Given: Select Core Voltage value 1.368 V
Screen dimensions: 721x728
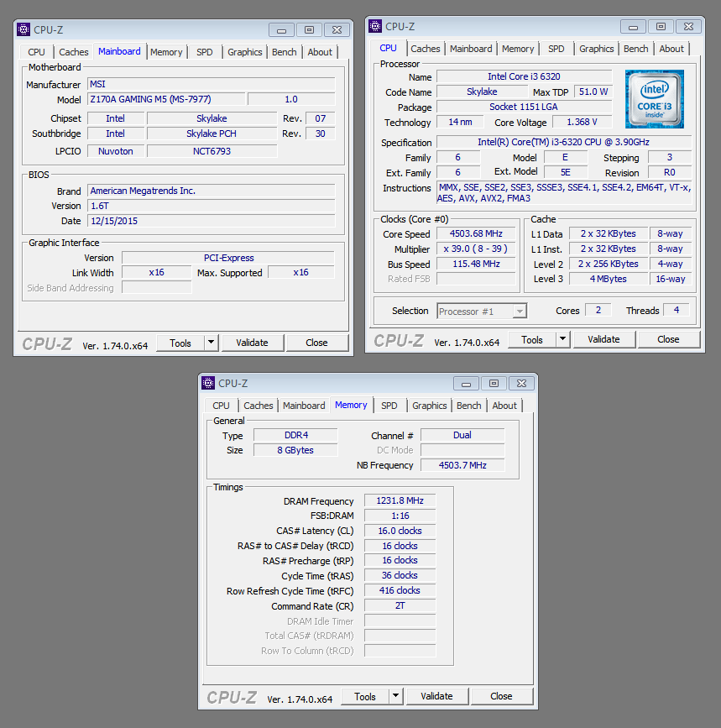Looking at the screenshot, I should [582, 122].
